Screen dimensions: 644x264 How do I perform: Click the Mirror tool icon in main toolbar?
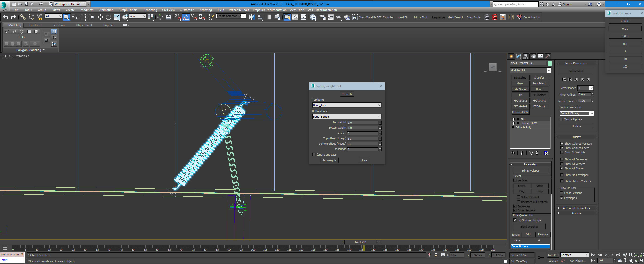coord(251,17)
